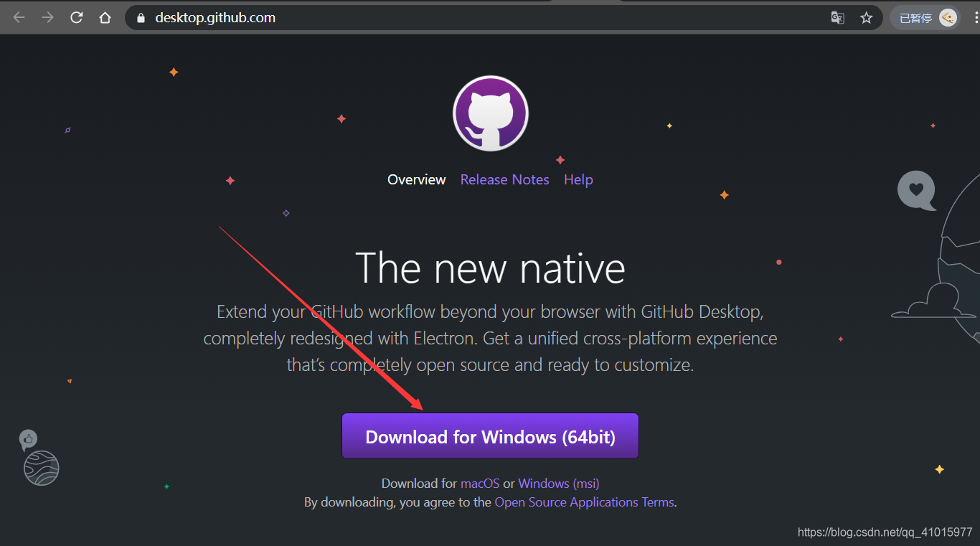The width and height of the screenshot is (980, 546).
Task: Click the address bar URL desktop.github.com
Action: (215, 18)
